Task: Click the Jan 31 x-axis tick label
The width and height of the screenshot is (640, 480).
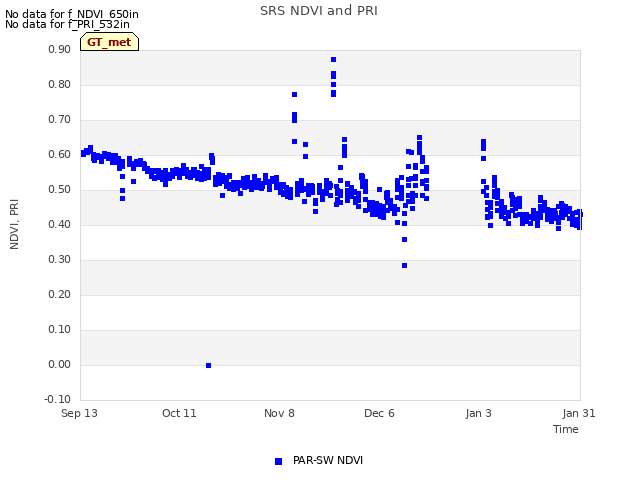Action: coord(579,413)
